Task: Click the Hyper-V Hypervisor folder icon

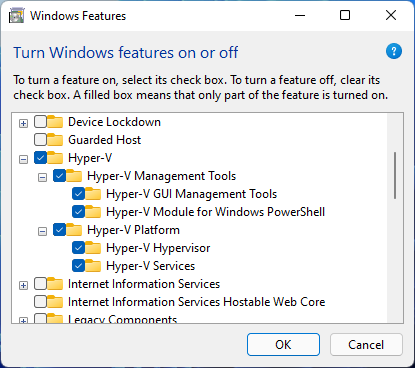Action: pyautogui.click(x=93, y=248)
